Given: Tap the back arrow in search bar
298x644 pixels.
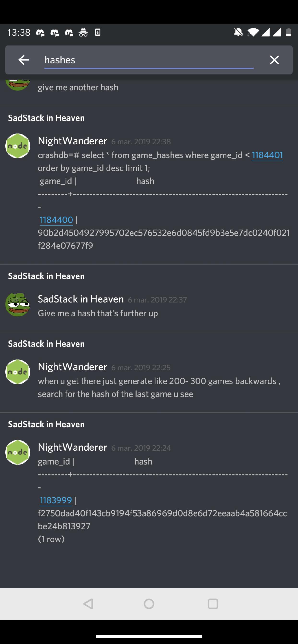Looking at the screenshot, I should (24, 60).
